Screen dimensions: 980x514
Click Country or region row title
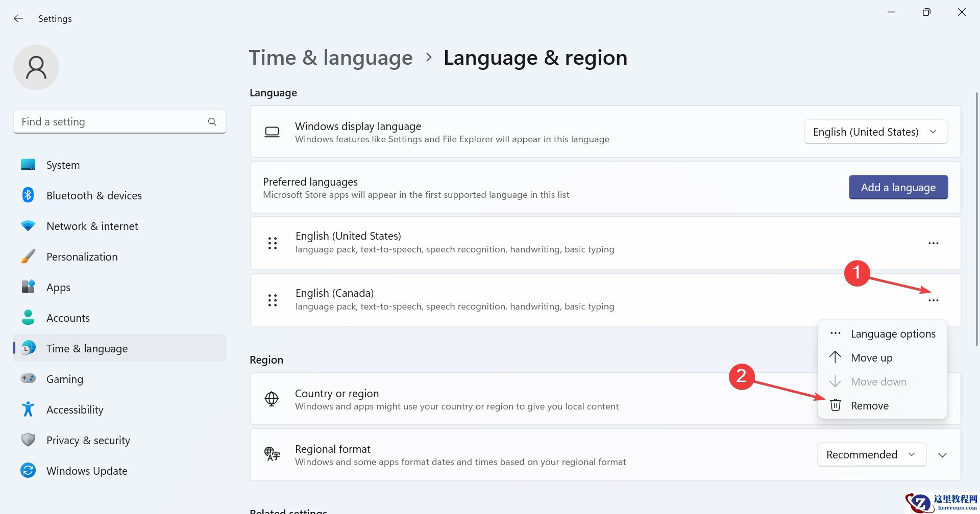point(337,394)
